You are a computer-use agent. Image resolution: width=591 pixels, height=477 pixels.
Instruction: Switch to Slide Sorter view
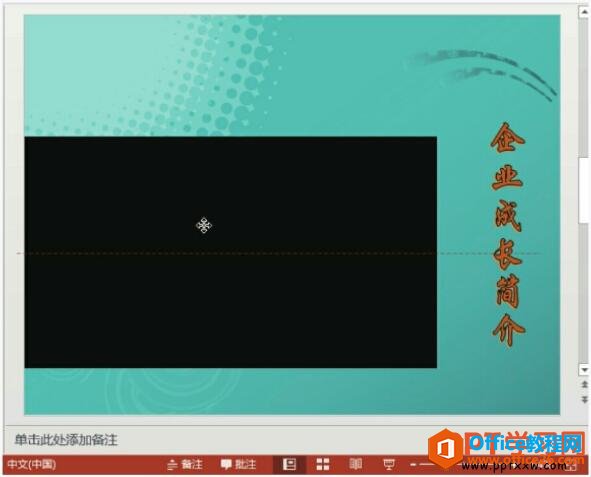(x=323, y=465)
